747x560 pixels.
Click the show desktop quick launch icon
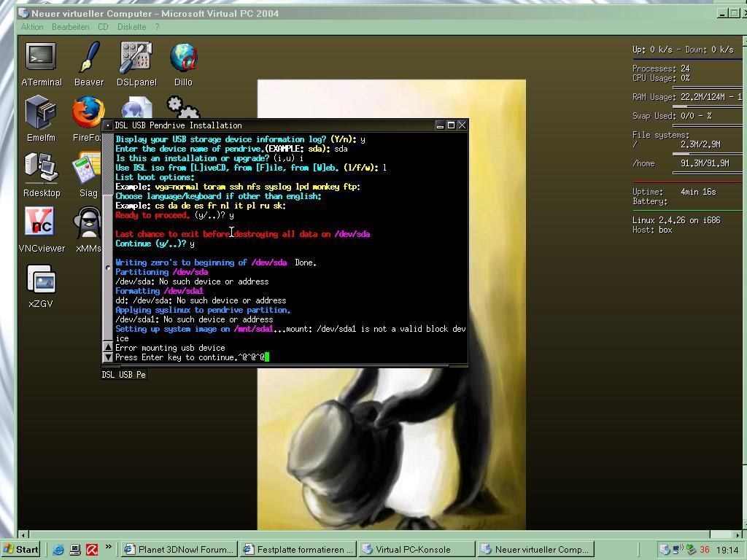75,550
